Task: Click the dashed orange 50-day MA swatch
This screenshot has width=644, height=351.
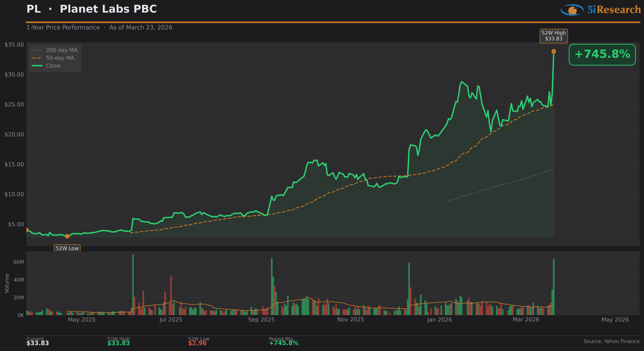Action: (x=37, y=58)
